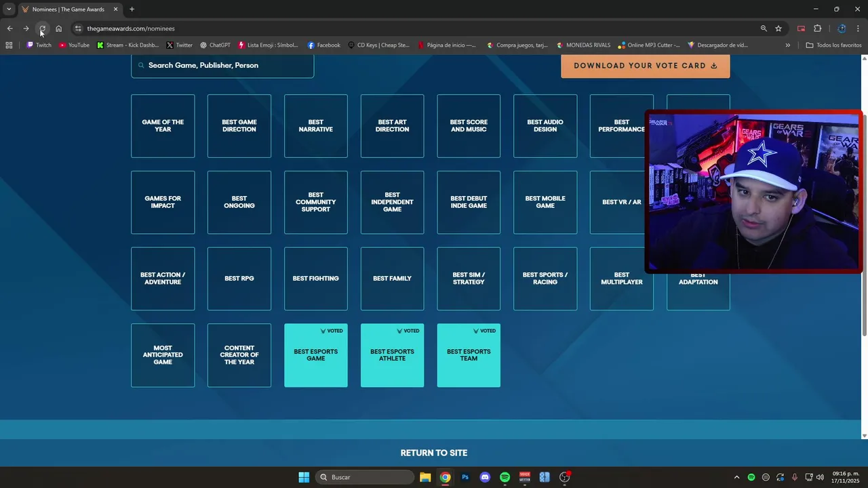This screenshot has height=488, width=868.
Task: Open the Best Audio Design category
Action: coord(545,126)
